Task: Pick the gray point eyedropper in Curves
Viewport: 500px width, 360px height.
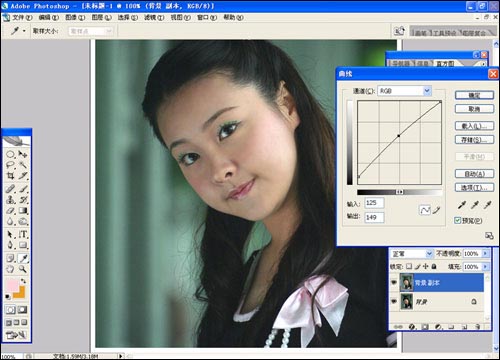Action: pos(475,205)
